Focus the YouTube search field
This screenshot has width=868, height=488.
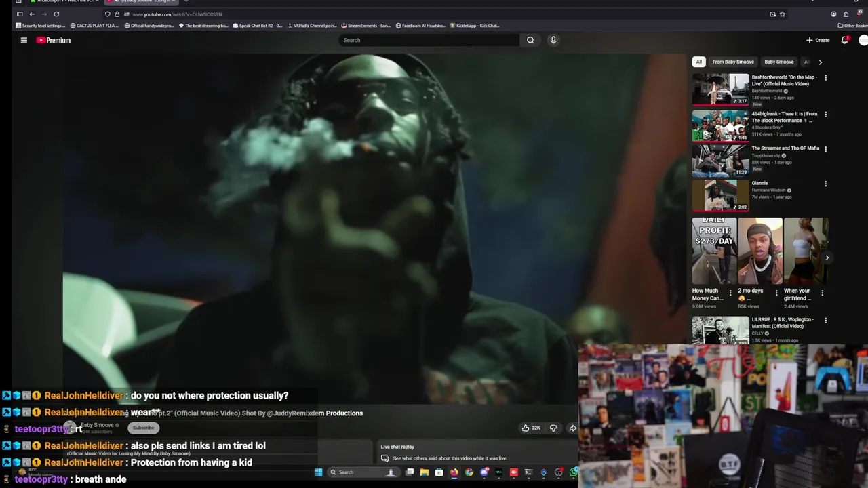pyautogui.click(x=429, y=40)
